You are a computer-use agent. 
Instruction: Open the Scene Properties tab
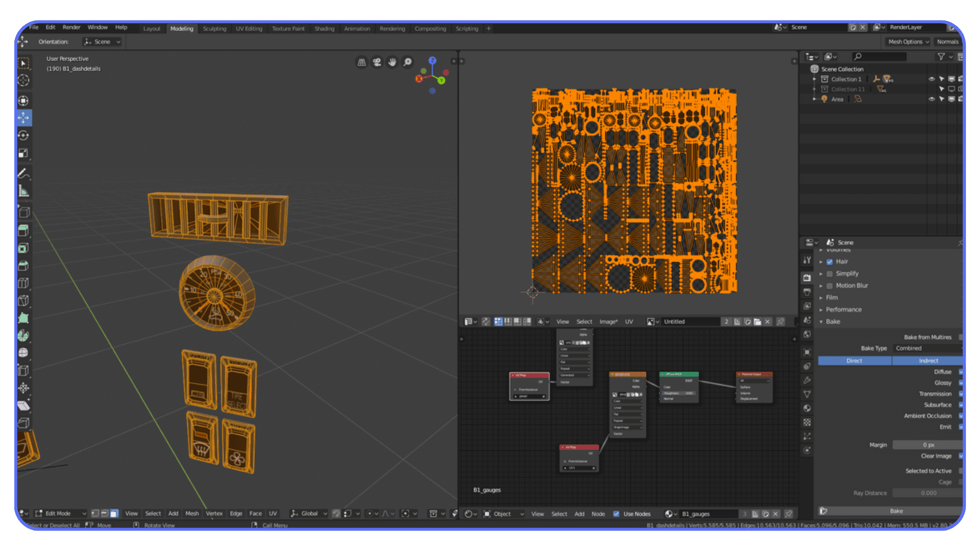[807, 321]
